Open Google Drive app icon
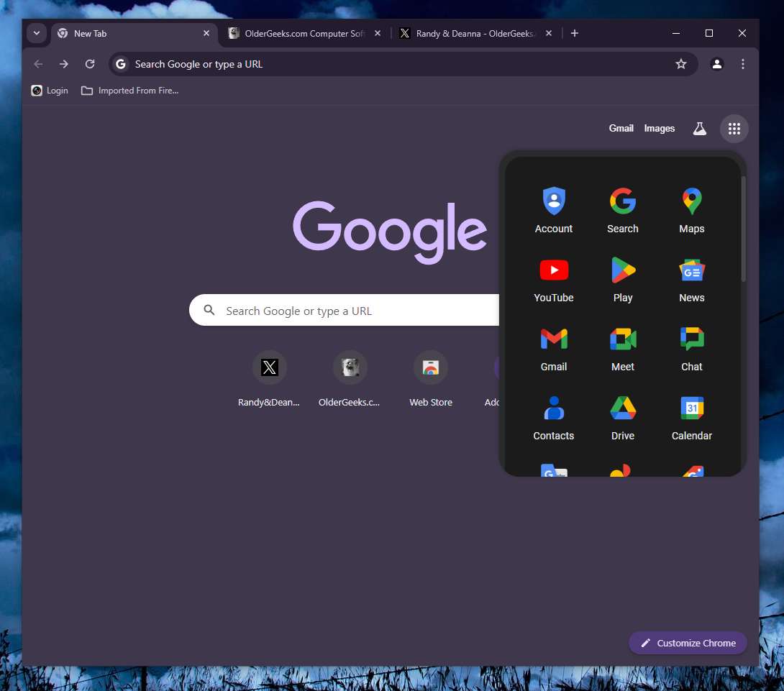The width and height of the screenshot is (784, 691). tap(622, 418)
